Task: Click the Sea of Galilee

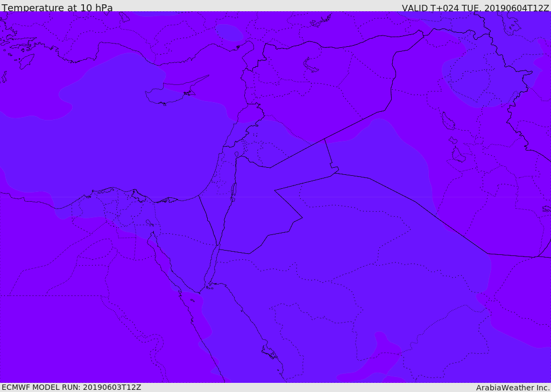Action: [x=236, y=154]
